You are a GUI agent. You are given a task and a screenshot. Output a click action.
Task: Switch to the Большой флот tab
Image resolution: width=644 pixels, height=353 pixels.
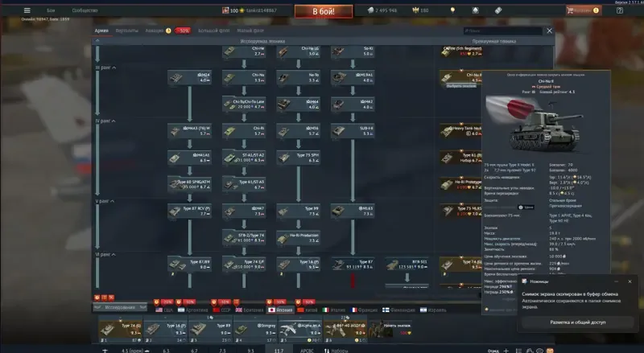pos(213,31)
